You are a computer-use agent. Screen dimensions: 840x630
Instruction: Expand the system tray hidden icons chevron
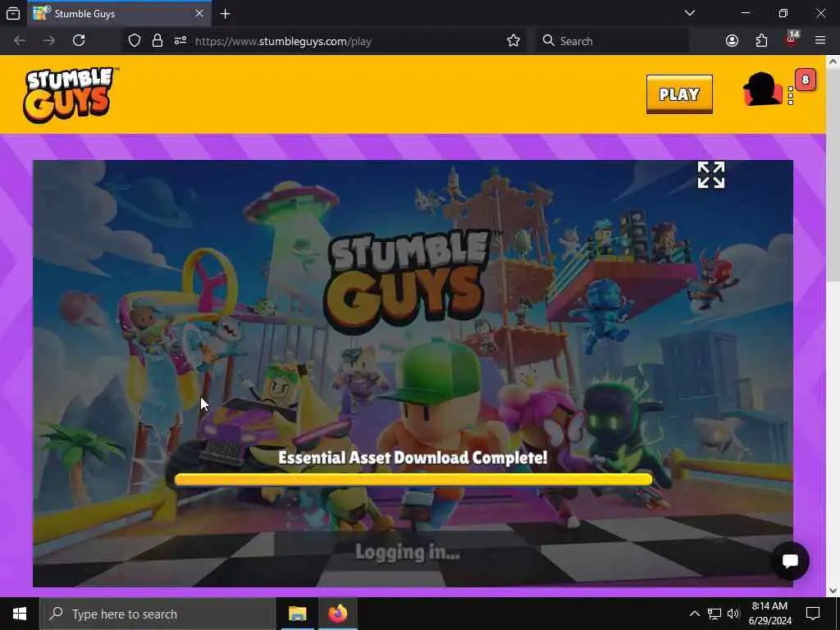(694, 614)
